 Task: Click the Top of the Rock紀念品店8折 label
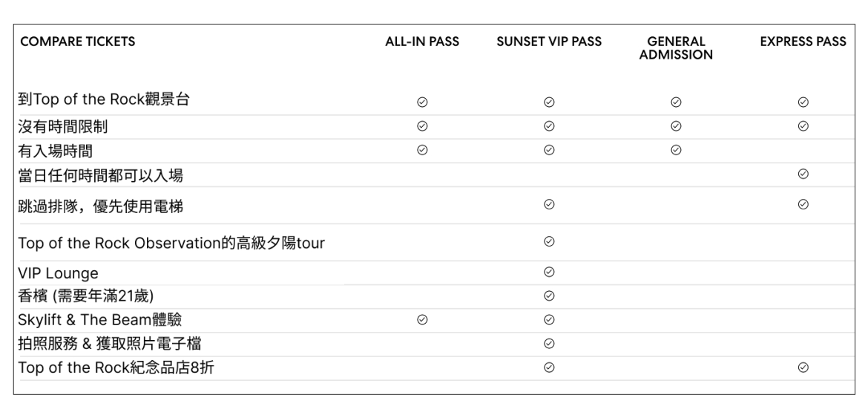click(116, 367)
